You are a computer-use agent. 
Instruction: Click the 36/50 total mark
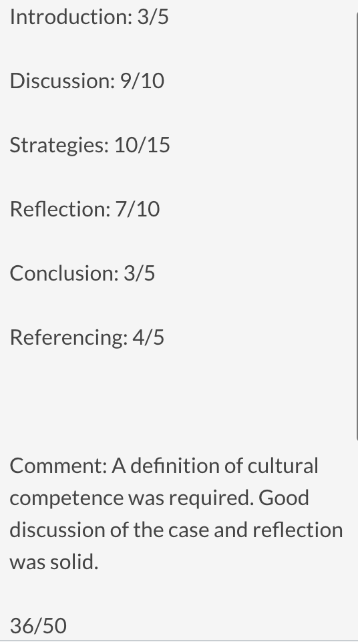point(38,626)
